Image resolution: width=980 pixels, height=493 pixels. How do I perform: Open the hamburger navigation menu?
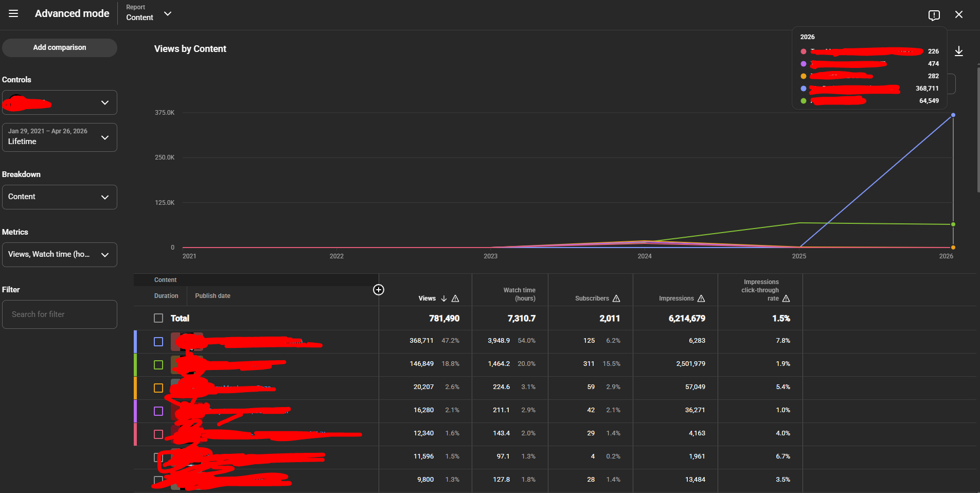pyautogui.click(x=14, y=14)
